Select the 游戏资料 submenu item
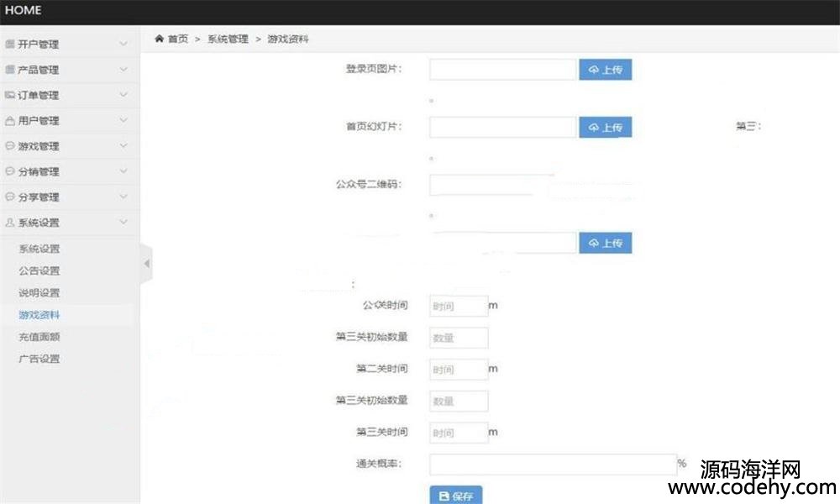 tap(39, 315)
